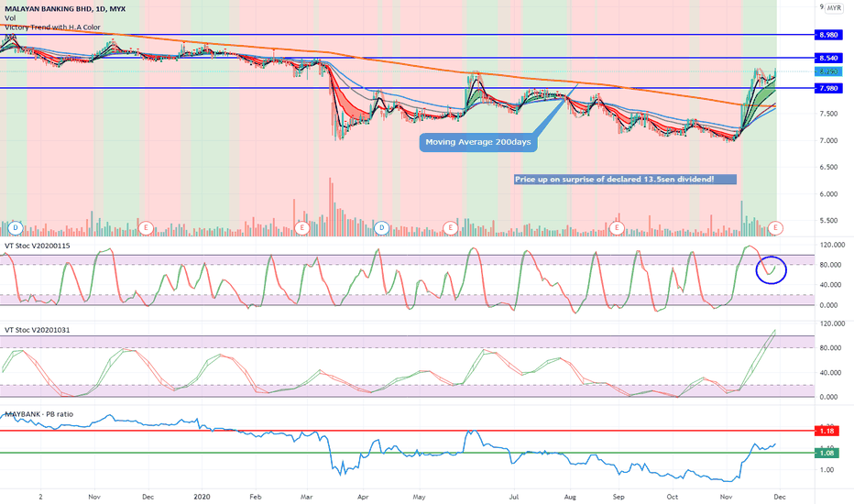854x504 pixels.
Task: Select the MAYBANK - PB ratio indicator label
Action: pos(38,414)
